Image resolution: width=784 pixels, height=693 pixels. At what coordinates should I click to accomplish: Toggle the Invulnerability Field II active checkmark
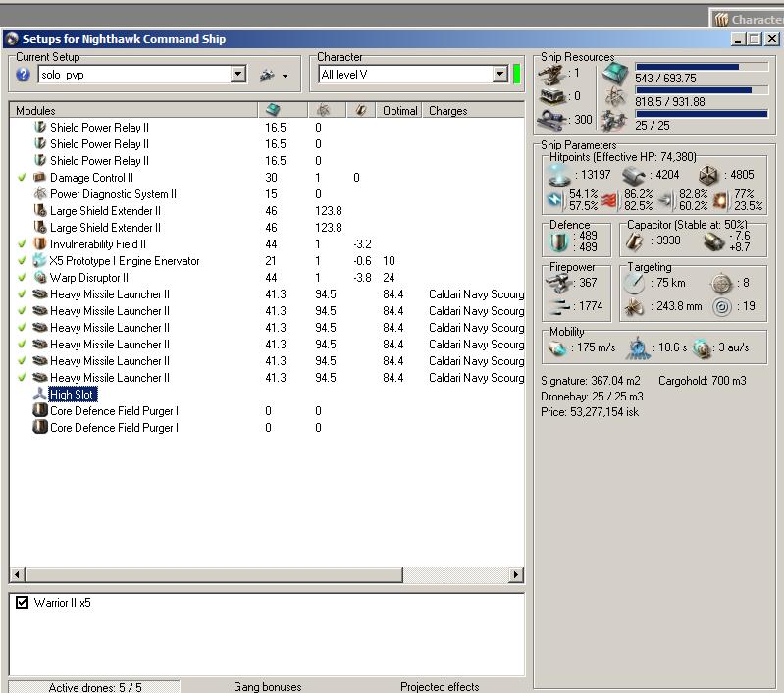[22, 244]
